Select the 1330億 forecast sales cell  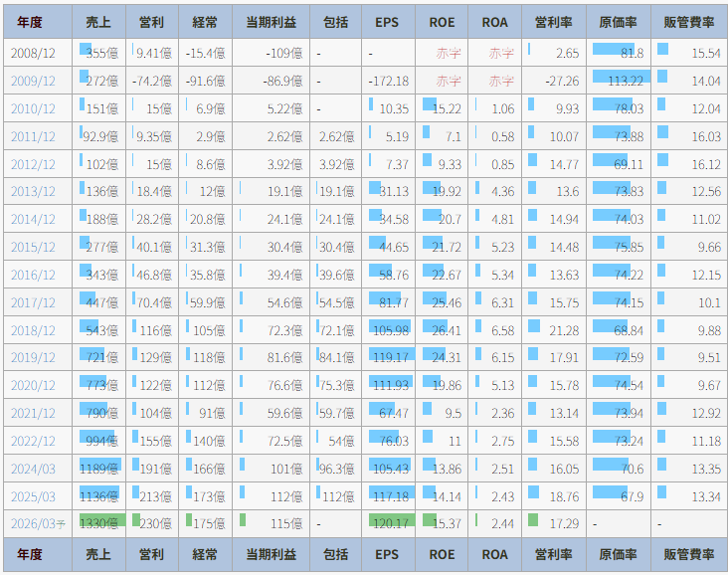(99, 523)
